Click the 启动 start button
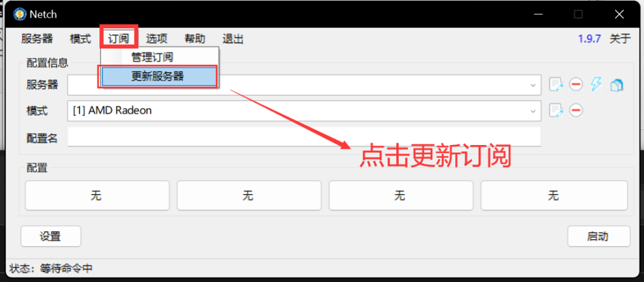The width and height of the screenshot is (644, 282). tap(599, 237)
